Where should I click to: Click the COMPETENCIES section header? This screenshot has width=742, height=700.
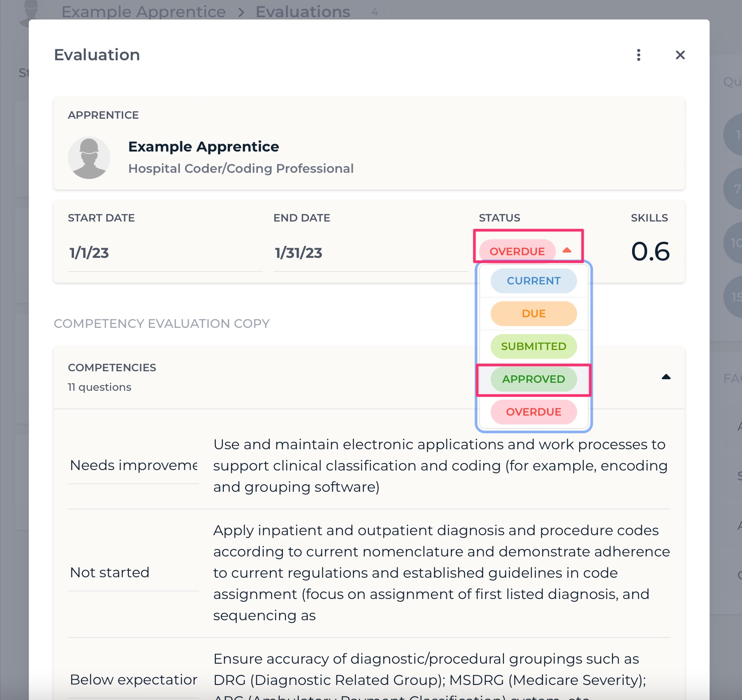point(369,377)
